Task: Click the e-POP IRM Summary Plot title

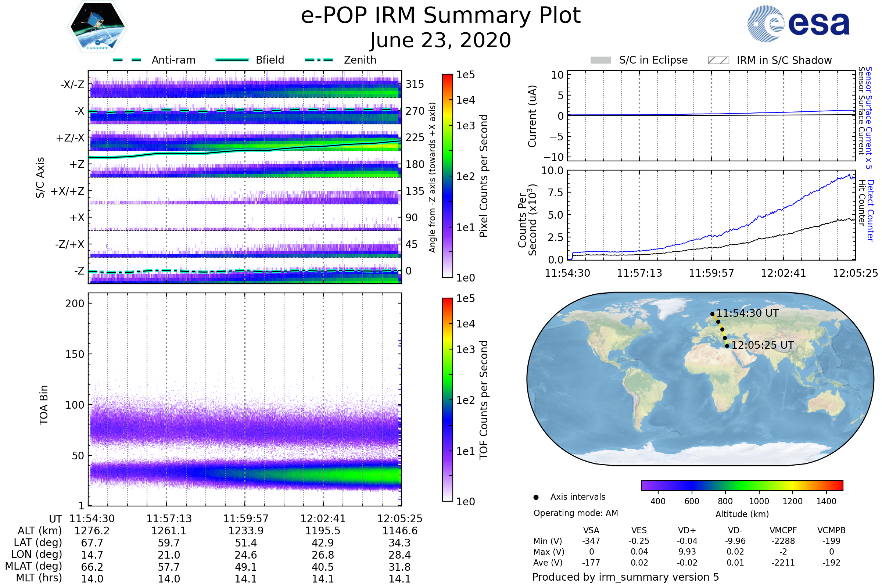Action: point(441,16)
